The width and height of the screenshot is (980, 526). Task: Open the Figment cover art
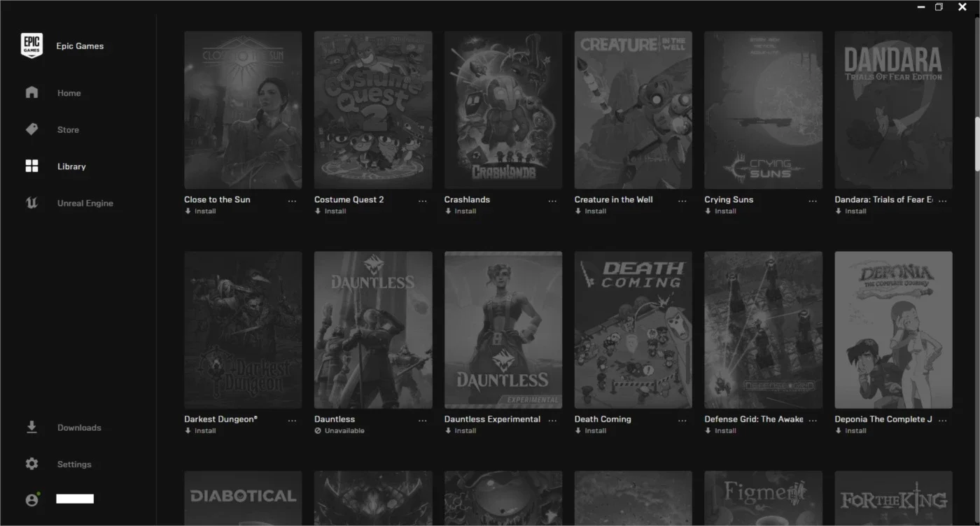764,498
